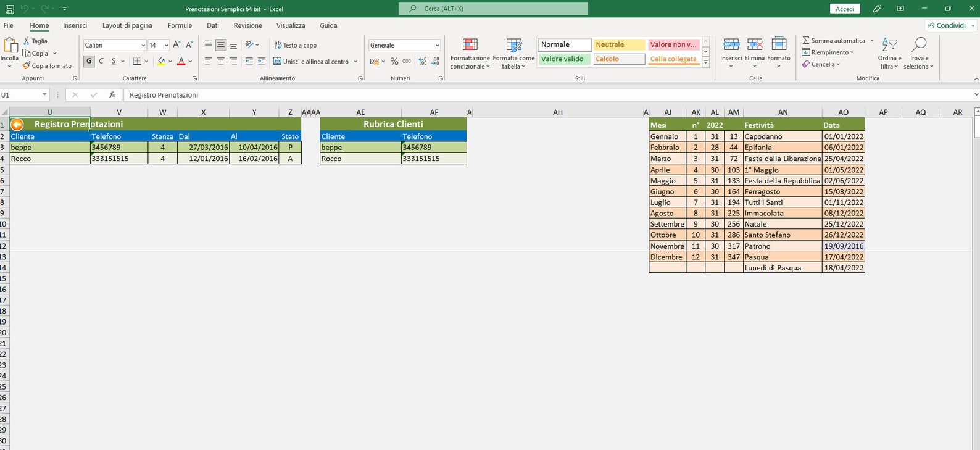Click the orientation text-angle icon
The height and width of the screenshot is (450, 980).
click(x=249, y=44)
